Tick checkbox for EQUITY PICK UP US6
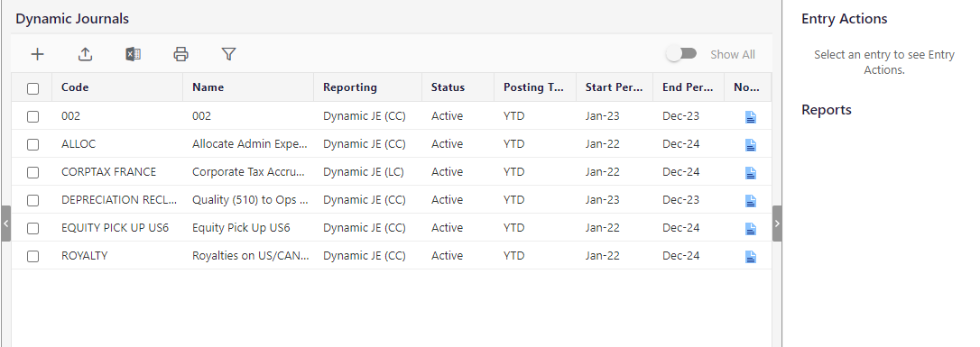Viewport: 980px width, 347px height. point(33,228)
